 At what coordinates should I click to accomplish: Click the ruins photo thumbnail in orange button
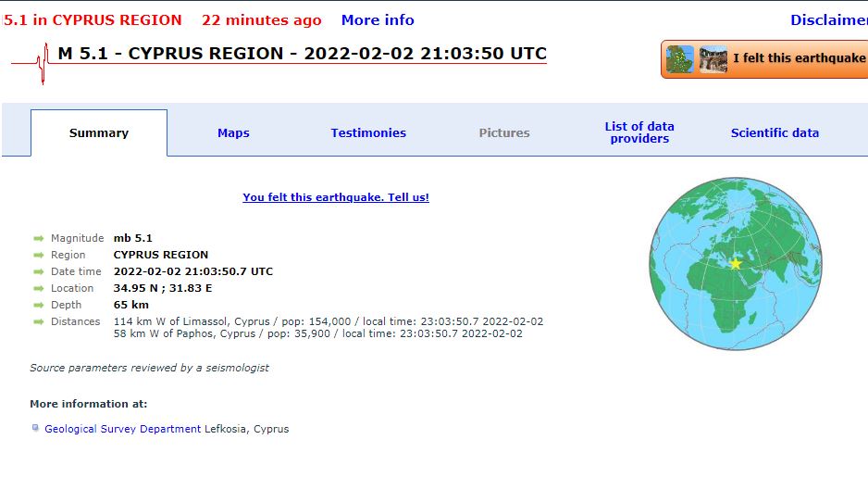(x=713, y=59)
